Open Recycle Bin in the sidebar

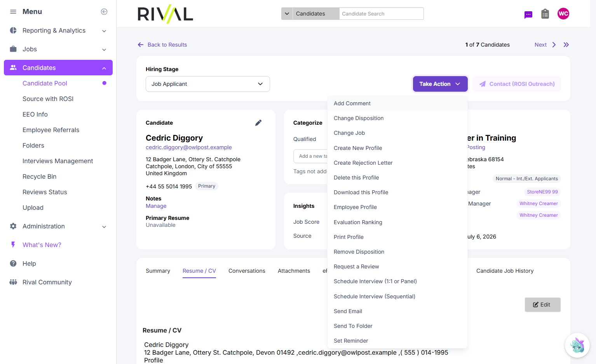pos(39,176)
